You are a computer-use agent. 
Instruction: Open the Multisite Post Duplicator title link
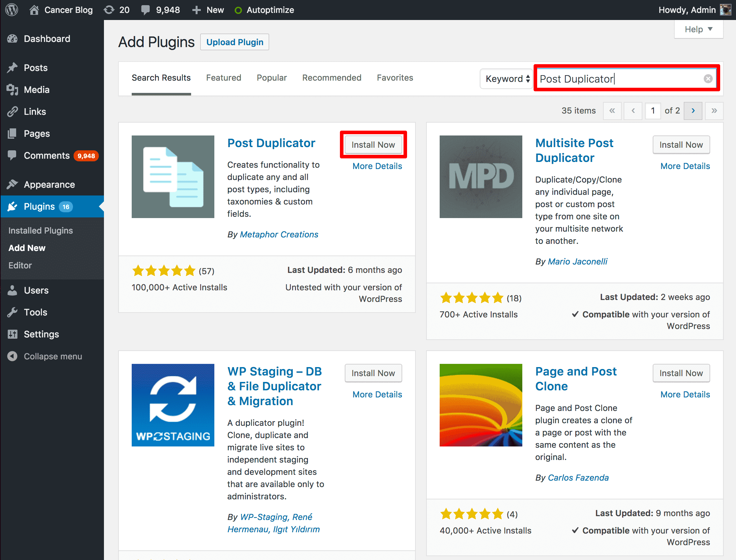click(574, 150)
